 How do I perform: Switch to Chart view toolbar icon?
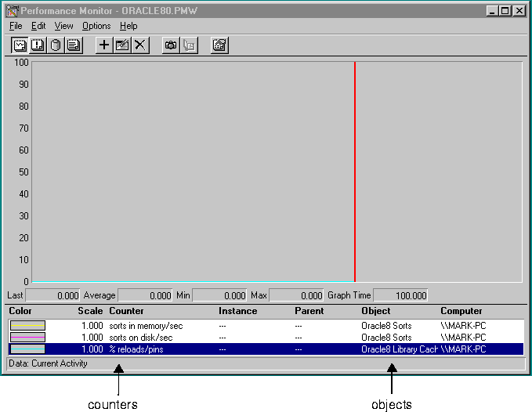click(20, 45)
